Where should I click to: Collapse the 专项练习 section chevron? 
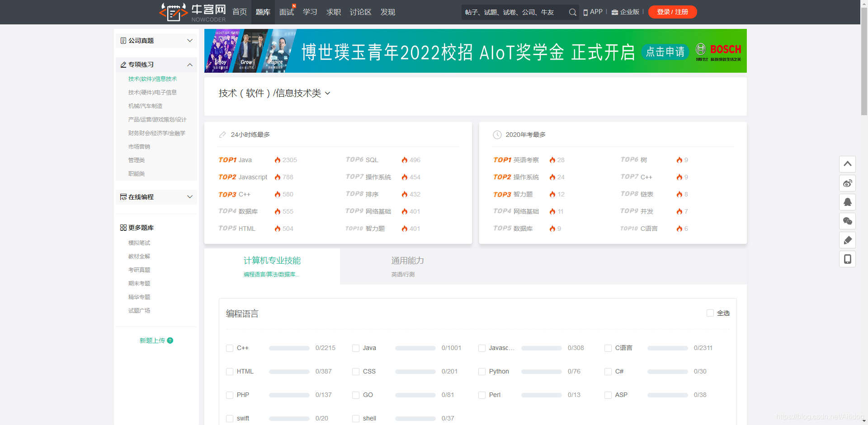[x=190, y=65]
